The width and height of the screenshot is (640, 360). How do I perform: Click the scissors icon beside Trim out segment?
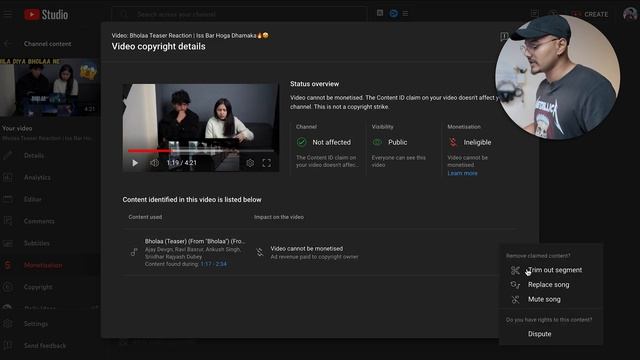click(x=515, y=270)
